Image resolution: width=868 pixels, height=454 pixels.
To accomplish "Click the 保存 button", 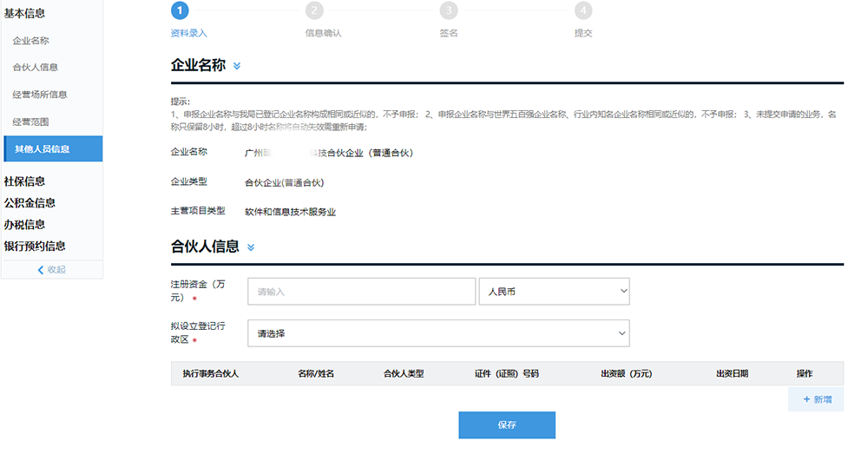I will coord(507,425).
